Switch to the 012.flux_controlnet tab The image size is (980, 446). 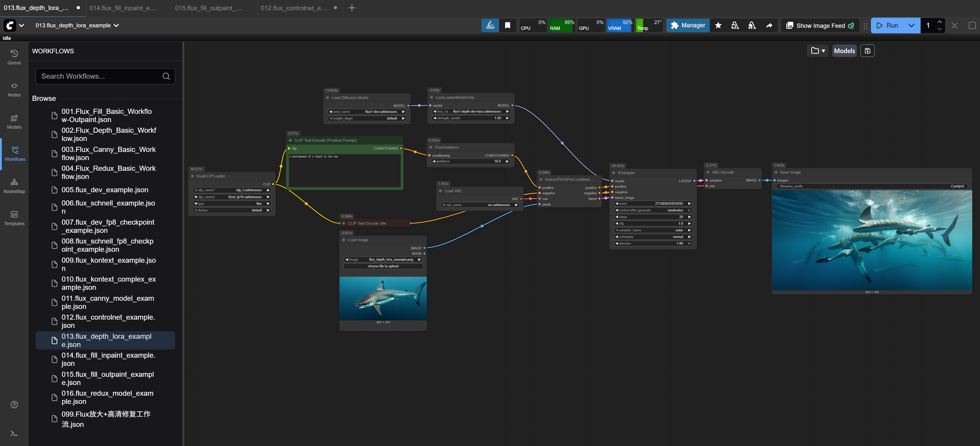(294, 8)
